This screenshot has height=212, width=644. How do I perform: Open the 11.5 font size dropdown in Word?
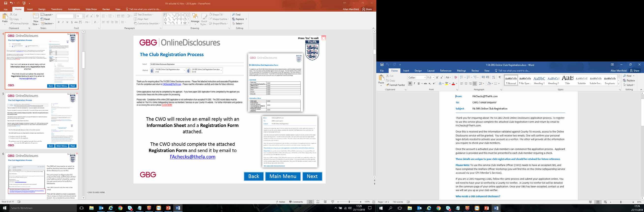pyautogui.click(x=434, y=77)
